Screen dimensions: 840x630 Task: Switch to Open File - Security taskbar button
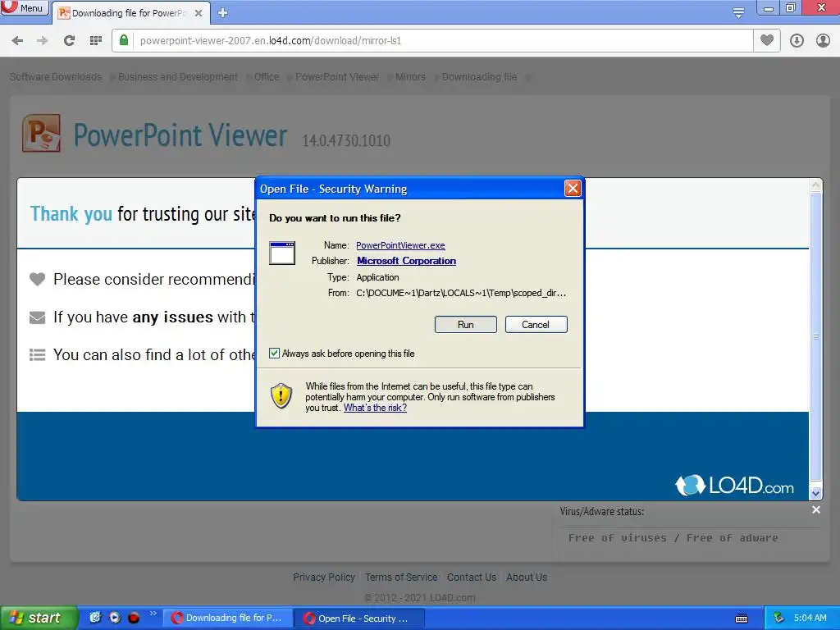[x=360, y=619]
